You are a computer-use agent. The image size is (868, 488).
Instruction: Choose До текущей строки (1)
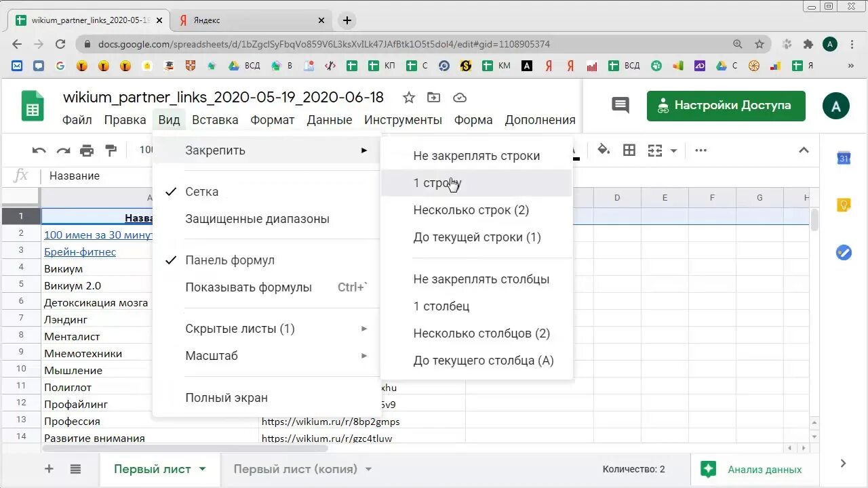point(477,237)
